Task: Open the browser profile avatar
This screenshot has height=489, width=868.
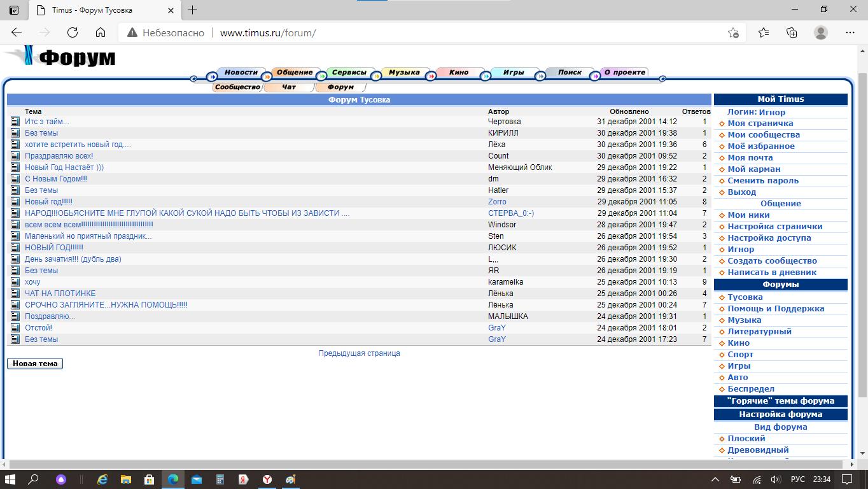Action: (x=821, y=32)
